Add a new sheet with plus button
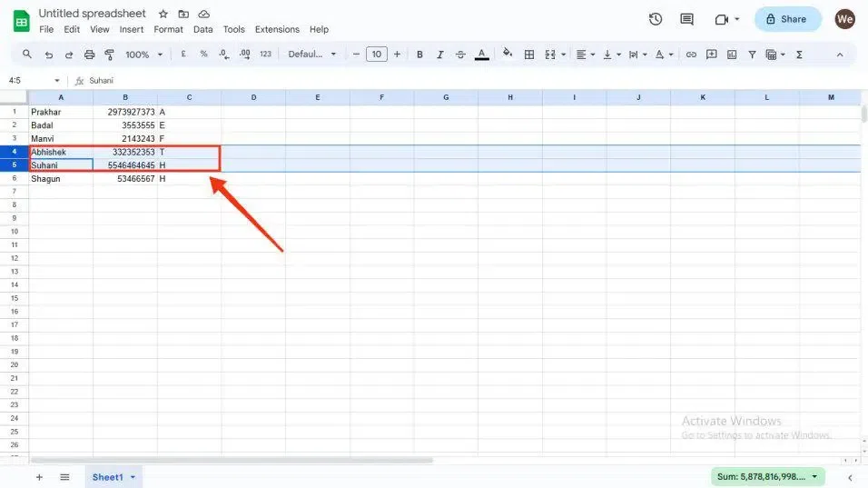Image resolution: width=868 pixels, height=488 pixels. tap(39, 477)
